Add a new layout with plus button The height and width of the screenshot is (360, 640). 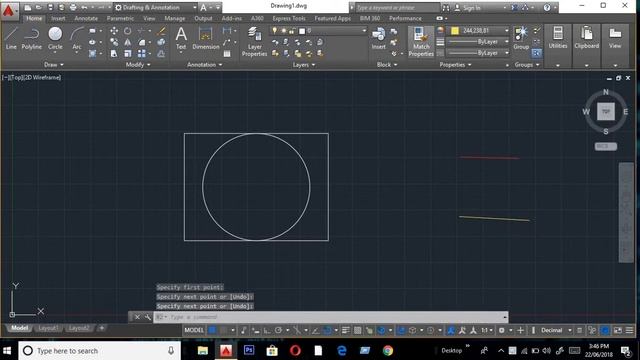tap(102, 328)
